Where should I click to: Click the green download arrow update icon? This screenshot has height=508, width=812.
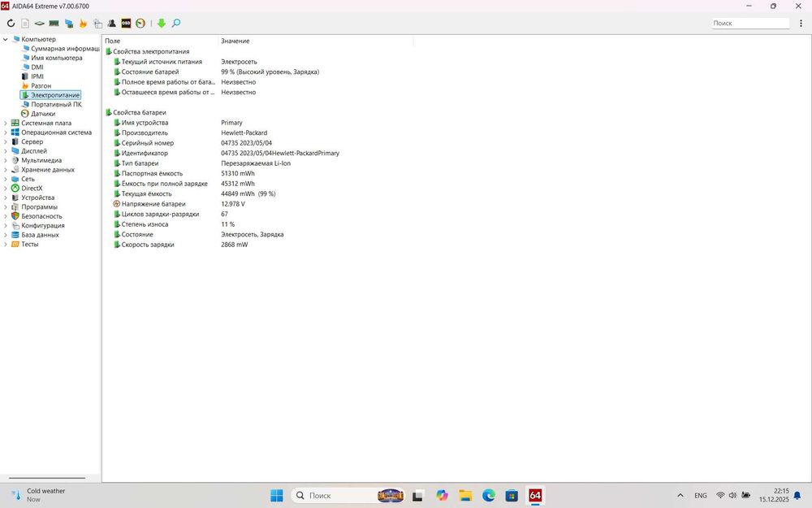[x=162, y=24]
